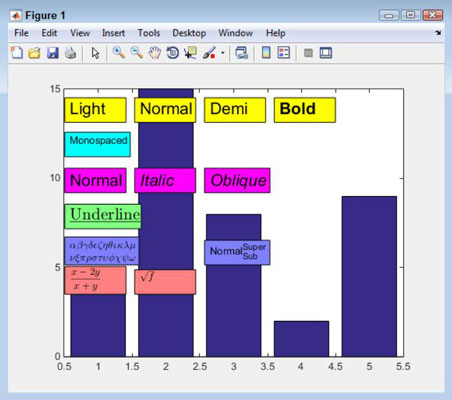Open the View menu
Image resolution: width=452 pixels, height=400 pixels.
(x=80, y=33)
